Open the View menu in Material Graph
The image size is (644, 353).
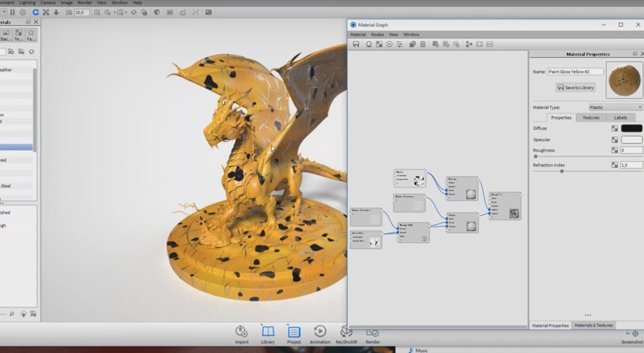393,35
